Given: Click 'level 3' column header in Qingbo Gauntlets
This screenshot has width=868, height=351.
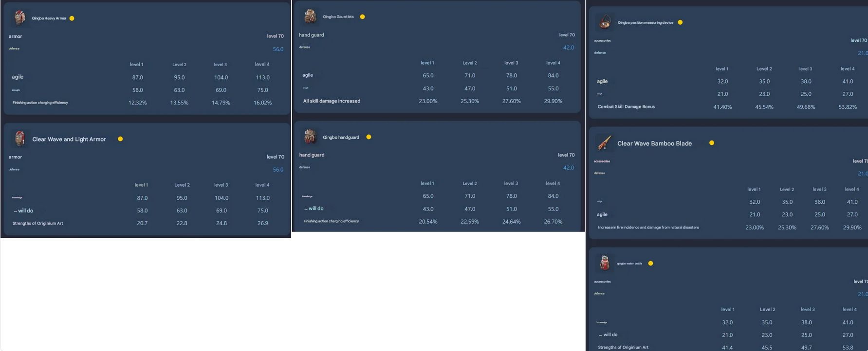Looking at the screenshot, I should (x=511, y=63).
